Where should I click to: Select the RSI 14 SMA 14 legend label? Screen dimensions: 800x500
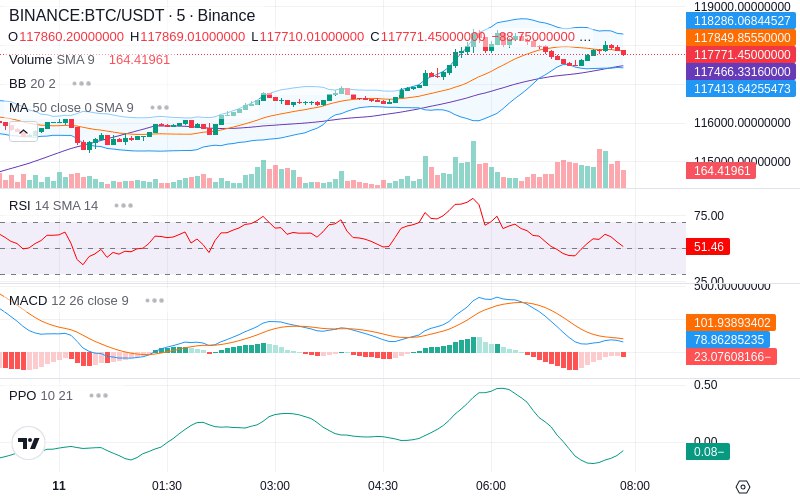[x=53, y=206]
